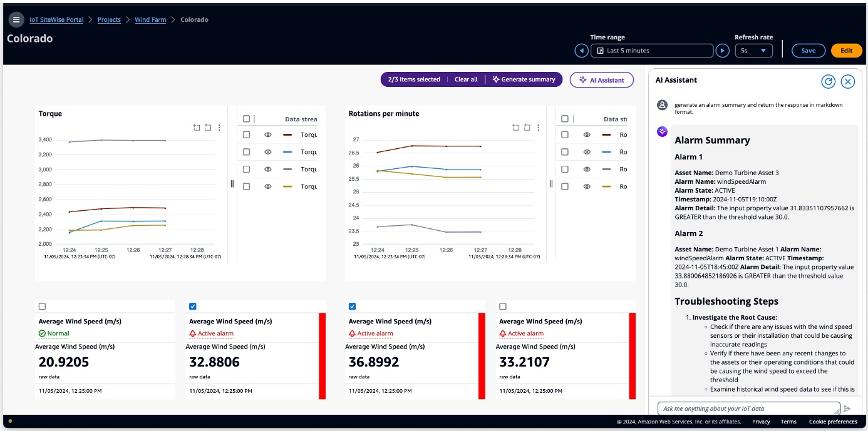Step time range backward with left arrow
Viewport: 868px width, 431px height.
[x=582, y=51]
